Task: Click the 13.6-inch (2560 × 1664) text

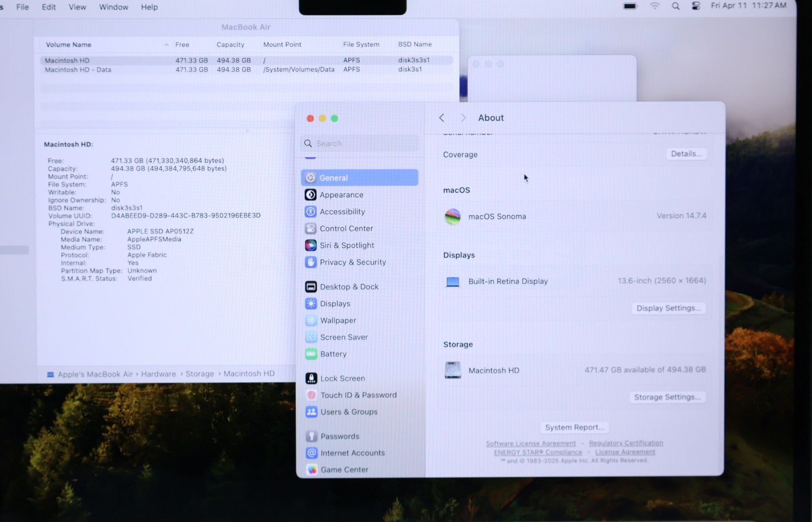Action: [x=662, y=281]
